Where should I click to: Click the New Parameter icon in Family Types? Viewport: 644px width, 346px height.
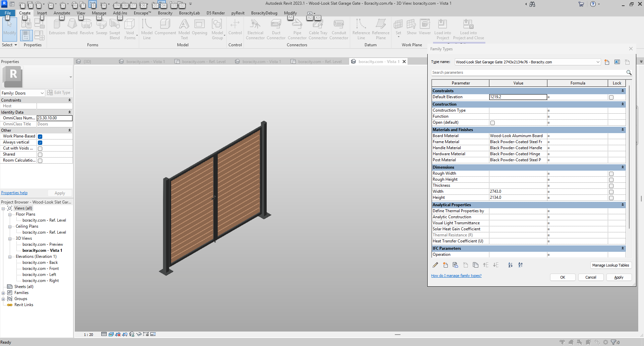445,265
